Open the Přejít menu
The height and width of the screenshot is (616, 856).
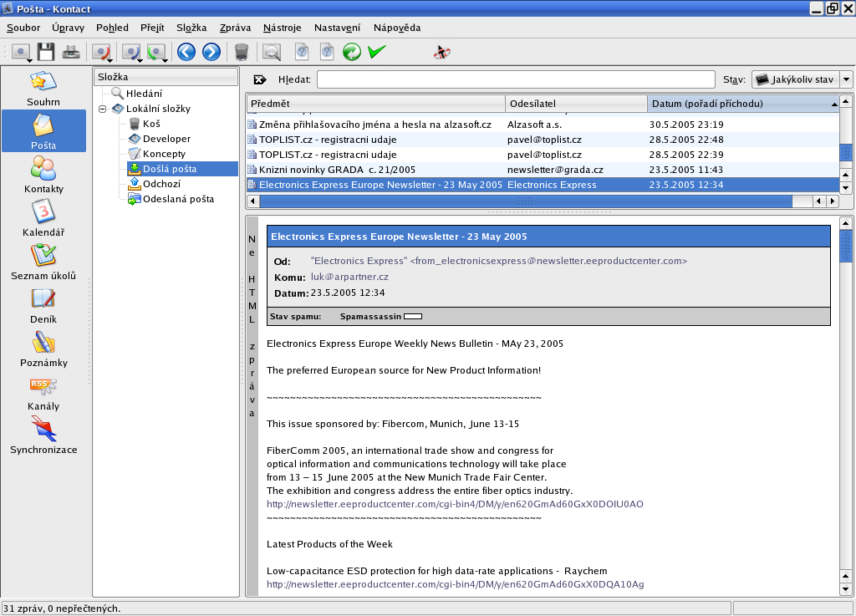[152, 28]
